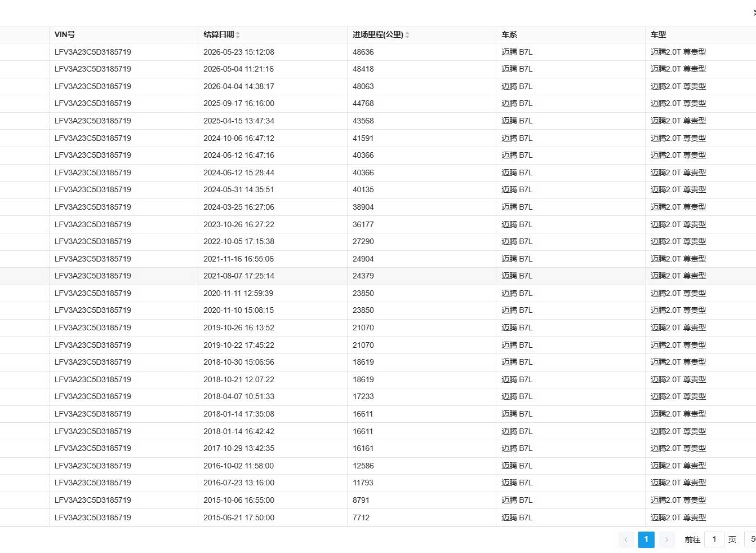Click the mileage value 38904

[x=363, y=207]
